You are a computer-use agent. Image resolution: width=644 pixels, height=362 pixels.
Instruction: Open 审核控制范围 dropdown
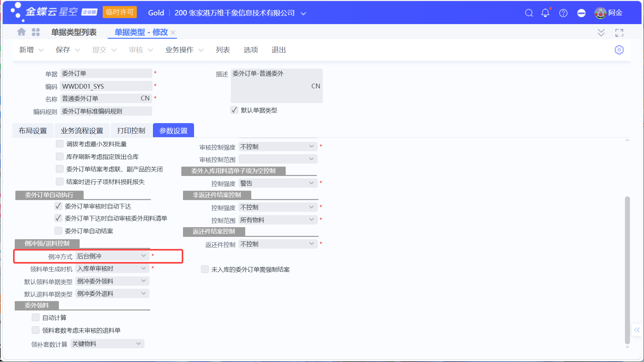tap(278, 159)
